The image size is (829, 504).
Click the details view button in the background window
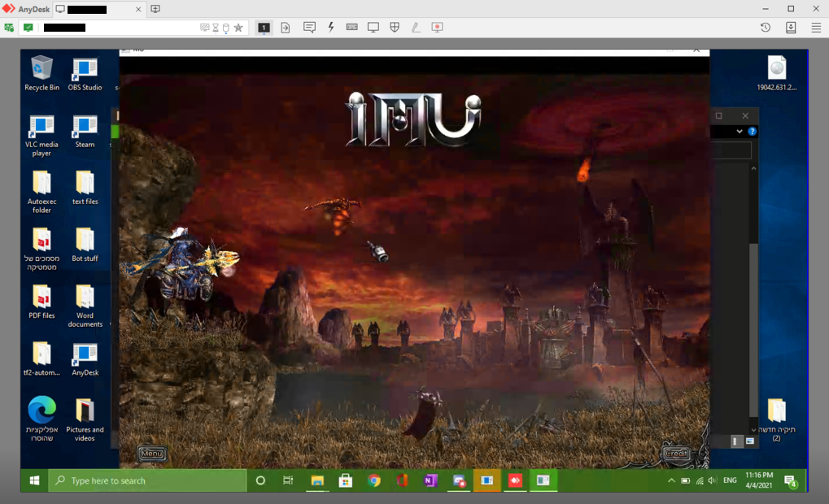click(735, 441)
